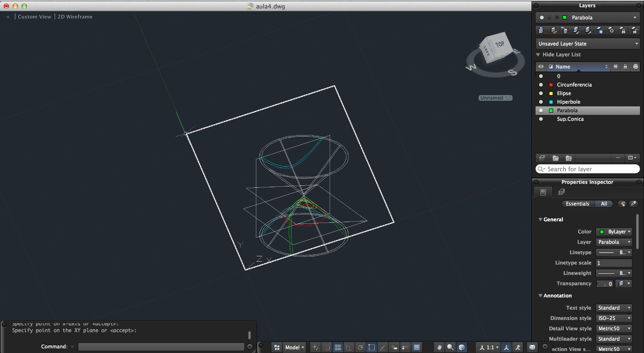Toggle Snap mode dotted grid icon
The height and width of the screenshot is (353, 644).
[x=326, y=347]
